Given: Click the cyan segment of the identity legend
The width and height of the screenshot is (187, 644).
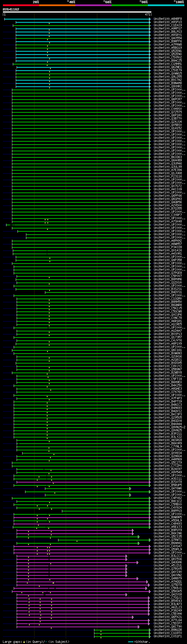Looking at the screenshot, I should [x=166, y=5].
